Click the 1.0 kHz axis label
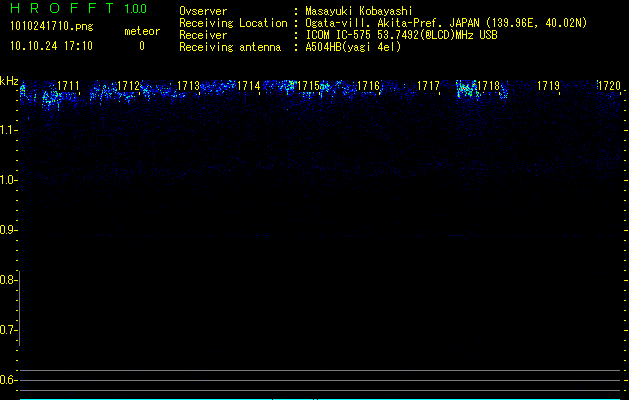This screenshot has height=400, width=629. pos(8,180)
